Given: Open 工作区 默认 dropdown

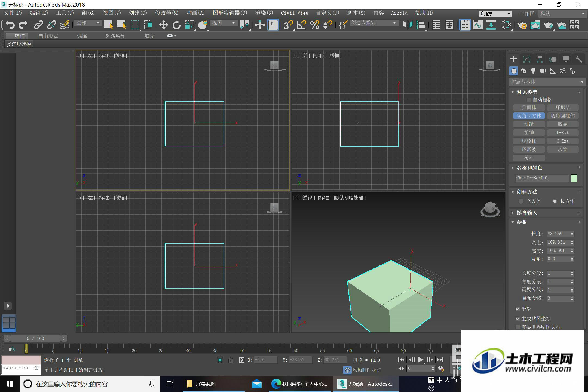Looking at the screenshot, I should tap(562, 13).
